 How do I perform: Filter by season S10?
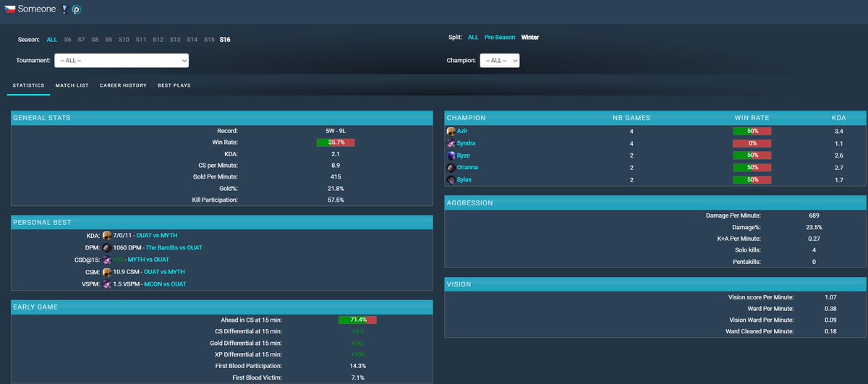tap(124, 40)
